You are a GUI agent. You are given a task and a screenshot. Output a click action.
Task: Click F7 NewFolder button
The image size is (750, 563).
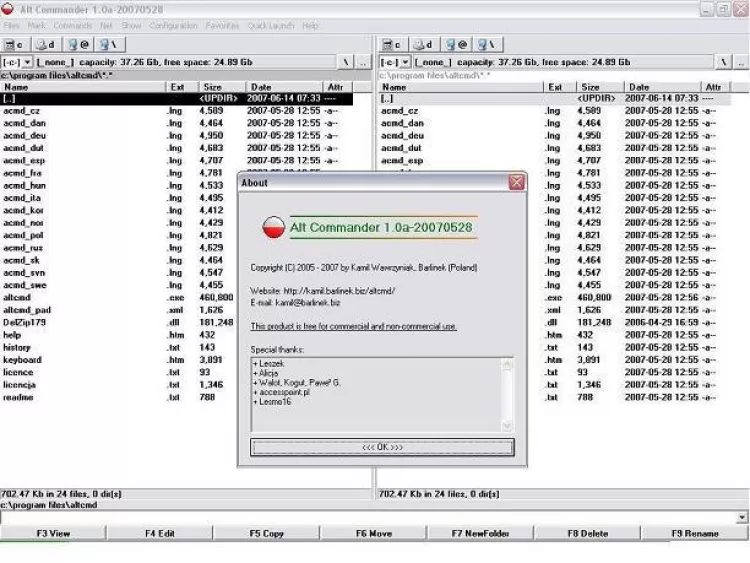(x=480, y=533)
